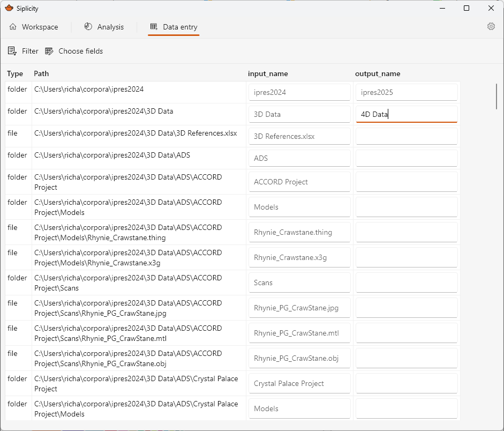Screen dimensions: 504x431
Task: Click the vertical scrollbar on the right
Action: [497, 96]
